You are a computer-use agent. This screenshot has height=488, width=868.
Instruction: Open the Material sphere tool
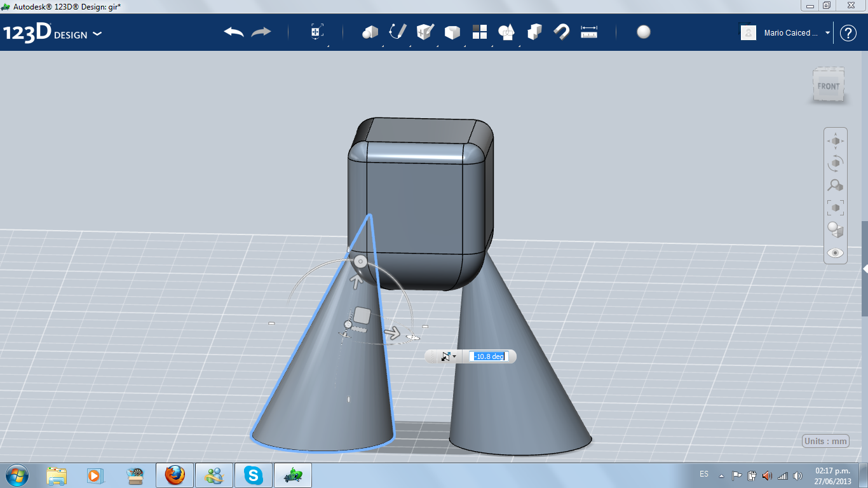pyautogui.click(x=644, y=32)
